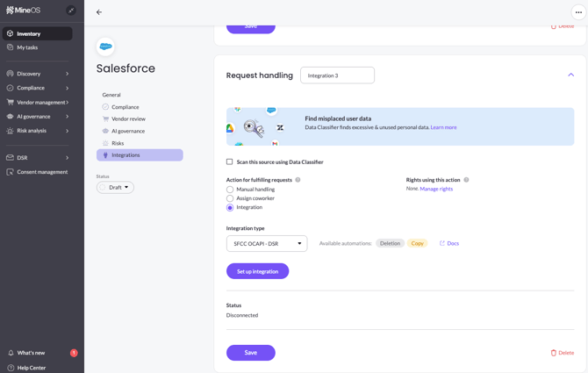Viewport: 588px width, 373px height.
Task: Open the SFCC OCAPI - DSR integration type dropdown
Action: click(x=267, y=243)
